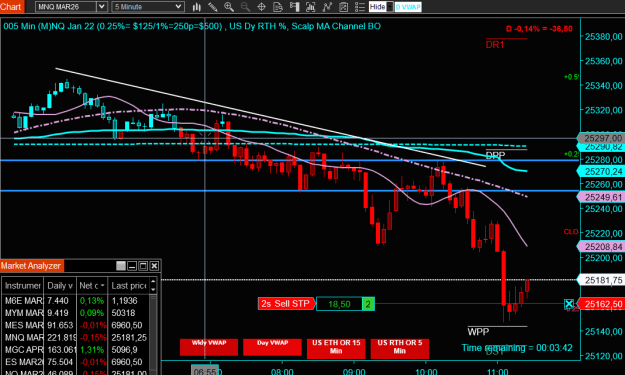Click the data box toolbar icon

[343, 7]
